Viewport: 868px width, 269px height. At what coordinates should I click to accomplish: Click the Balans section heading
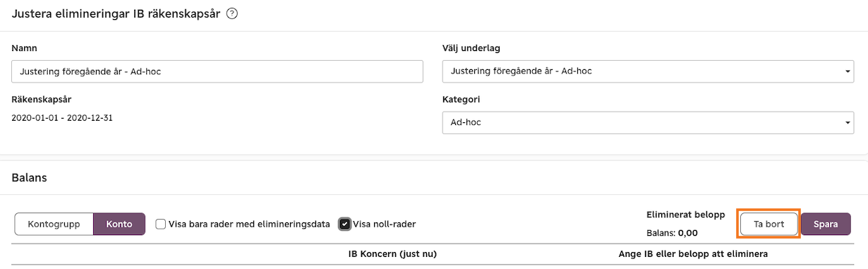tap(29, 178)
